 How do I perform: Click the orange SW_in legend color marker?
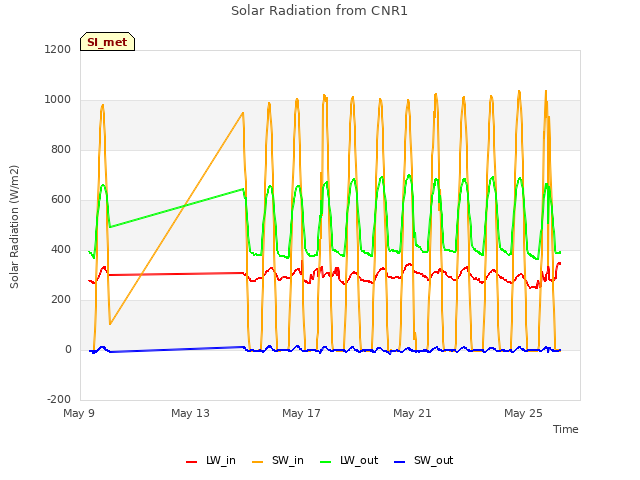click(x=258, y=462)
